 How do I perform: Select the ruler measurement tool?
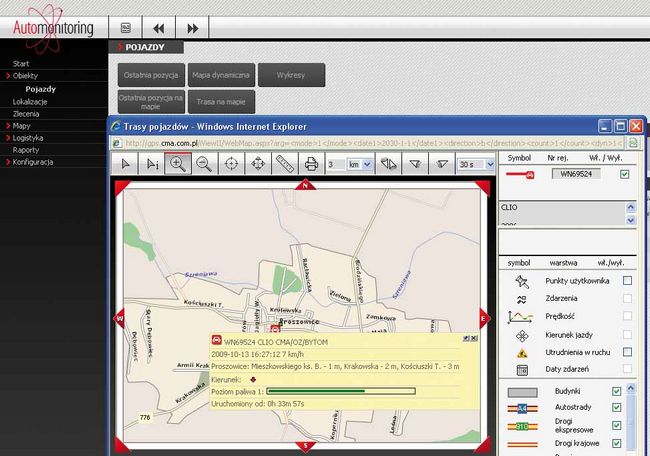coord(284,164)
